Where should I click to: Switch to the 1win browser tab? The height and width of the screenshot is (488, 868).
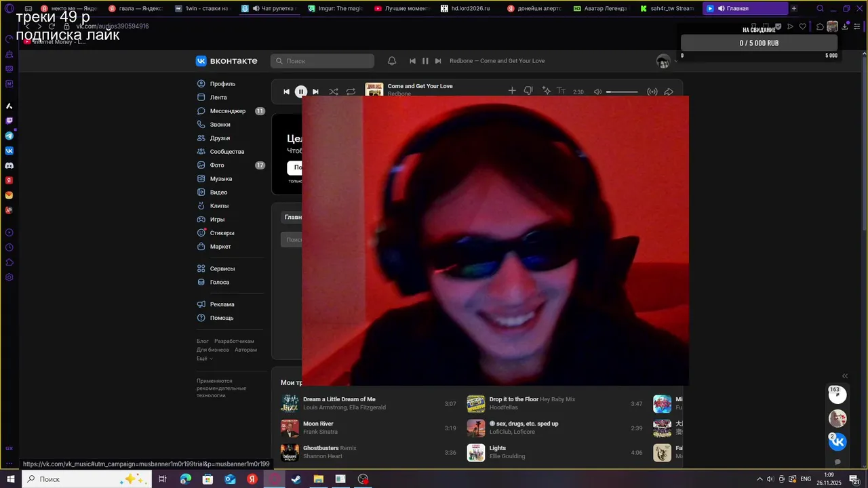[x=202, y=9]
